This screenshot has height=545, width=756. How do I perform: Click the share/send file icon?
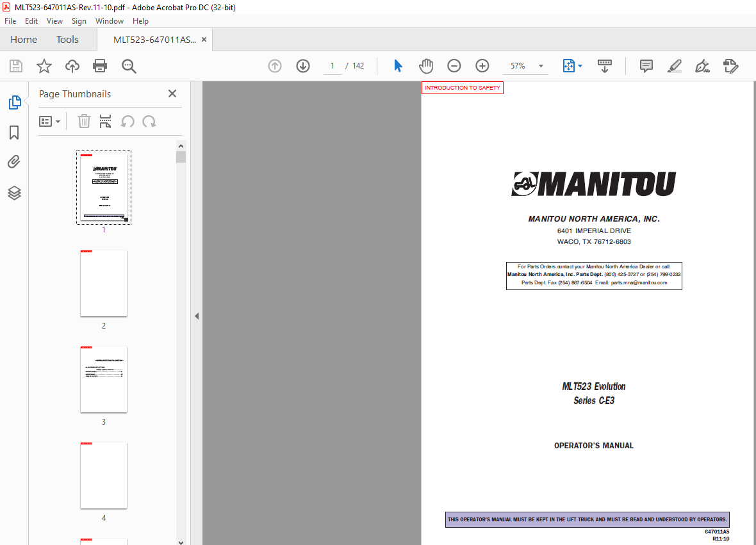(x=731, y=66)
